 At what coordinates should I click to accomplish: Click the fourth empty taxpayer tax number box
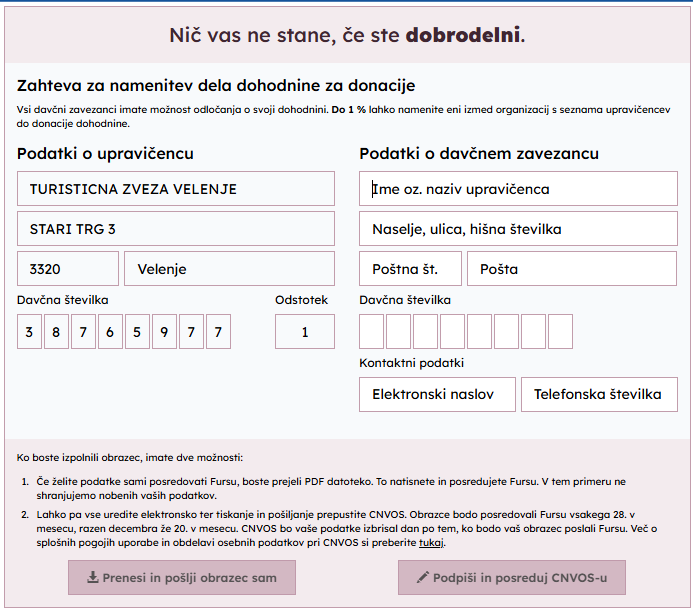[x=453, y=331]
